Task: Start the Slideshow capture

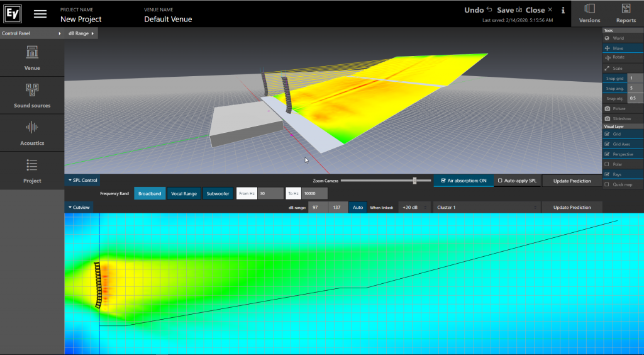Action: tap(623, 119)
